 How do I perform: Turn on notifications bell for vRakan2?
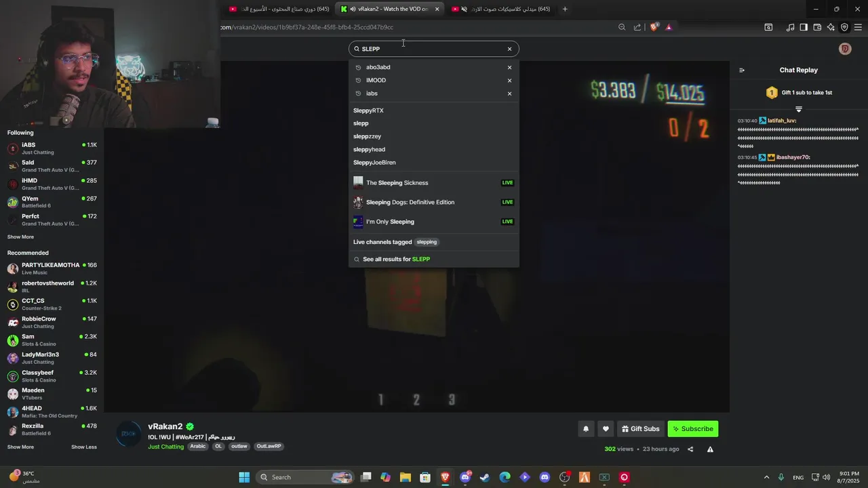tap(586, 428)
